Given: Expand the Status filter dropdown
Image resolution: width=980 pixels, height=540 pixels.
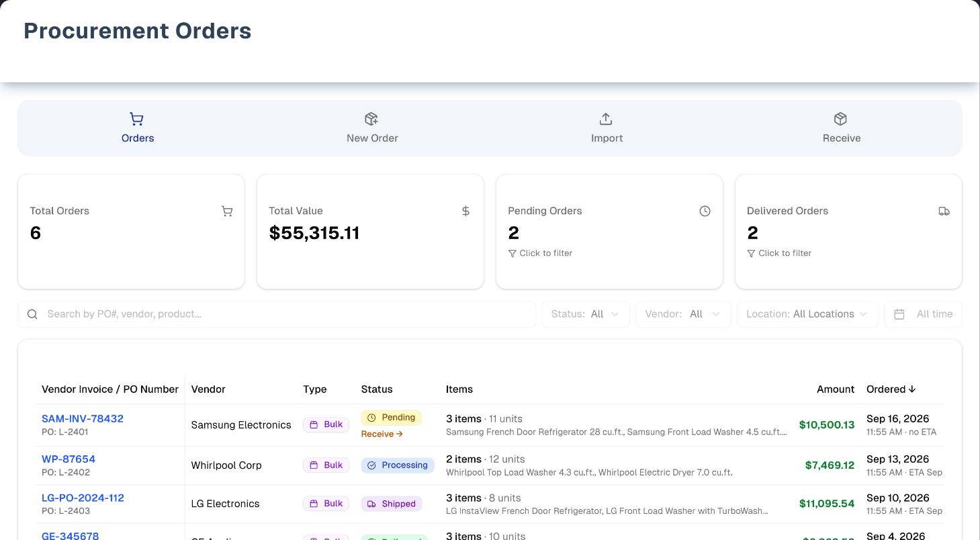Looking at the screenshot, I should 586,314.
